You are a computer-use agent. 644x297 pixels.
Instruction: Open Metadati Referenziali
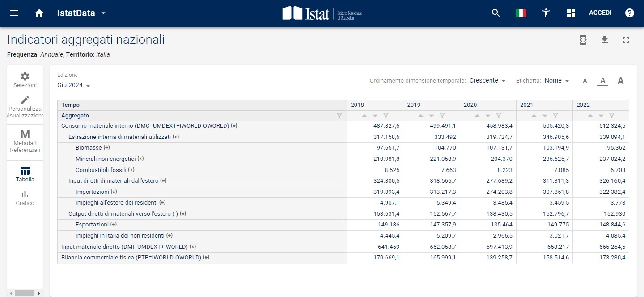coord(25,142)
